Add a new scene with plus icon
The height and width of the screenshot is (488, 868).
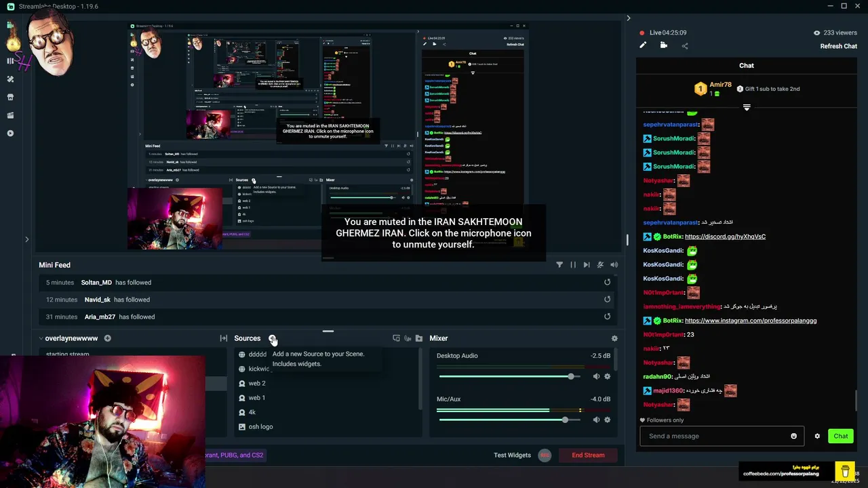tap(107, 338)
